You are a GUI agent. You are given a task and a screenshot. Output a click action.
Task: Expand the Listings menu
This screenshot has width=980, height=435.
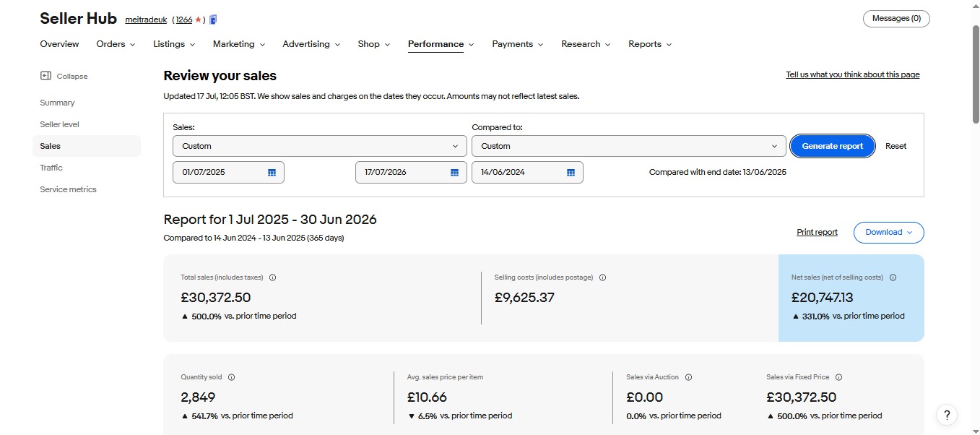pos(174,44)
